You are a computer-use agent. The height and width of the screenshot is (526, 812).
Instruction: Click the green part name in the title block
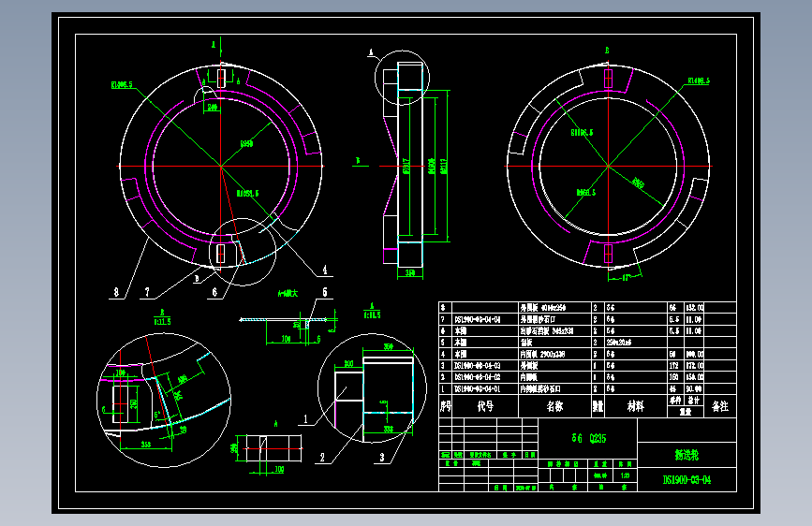687,455
